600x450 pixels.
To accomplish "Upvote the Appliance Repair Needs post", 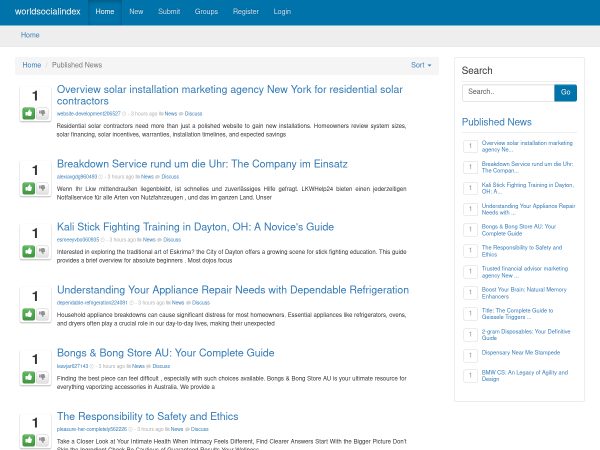I will click(29, 314).
